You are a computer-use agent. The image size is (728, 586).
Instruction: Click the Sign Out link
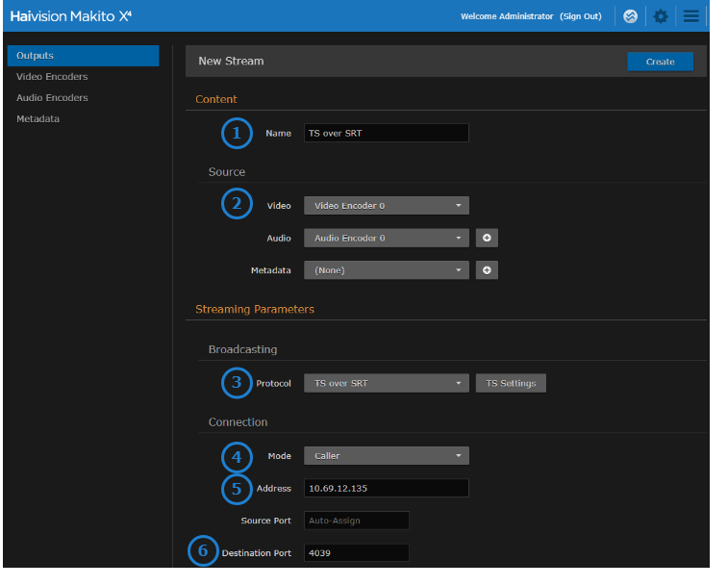(581, 16)
